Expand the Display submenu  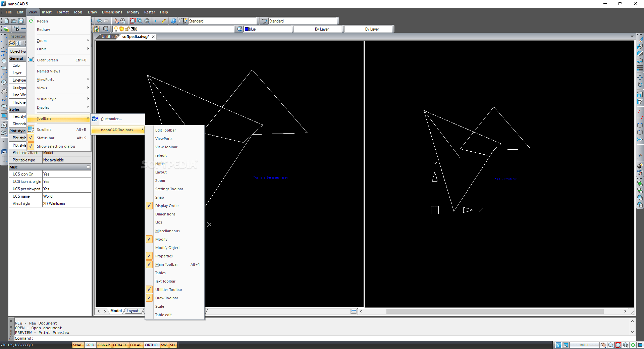click(59, 107)
